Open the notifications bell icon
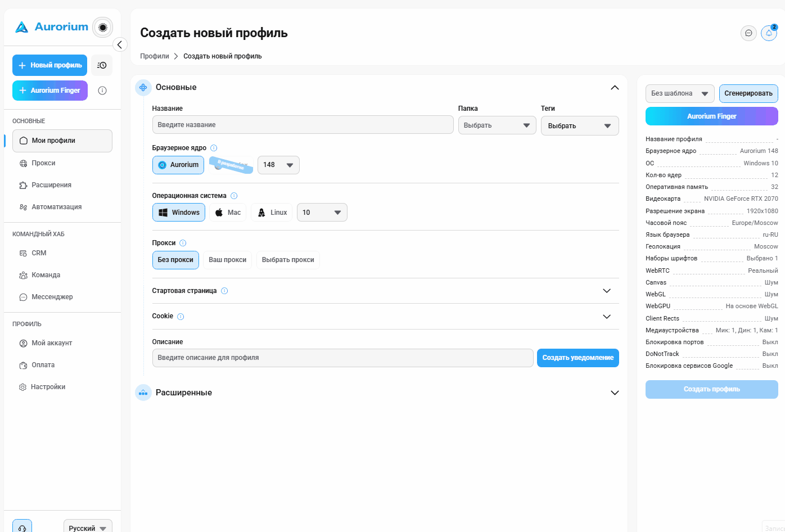The image size is (785, 532). (x=769, y=33)
